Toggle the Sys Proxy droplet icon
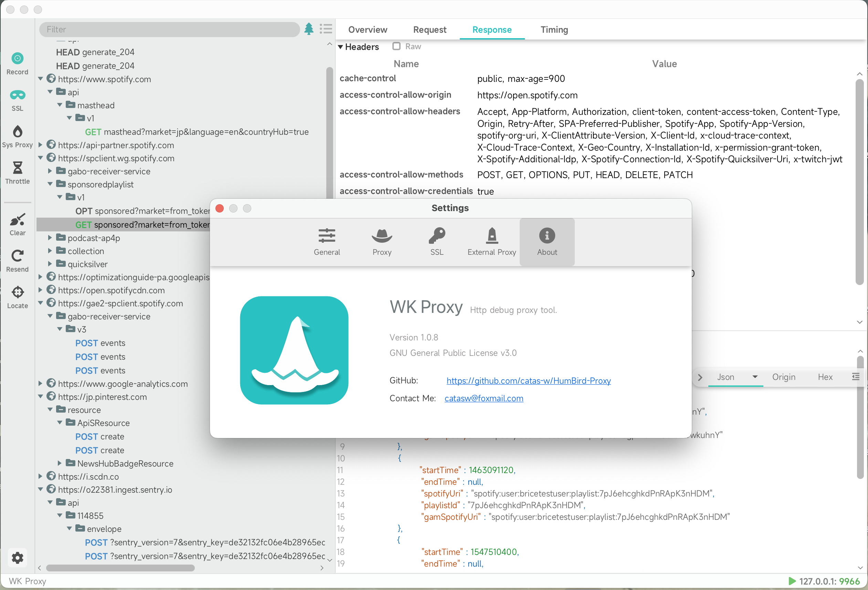The height and width of the screenshot is (590, 868). tap(17, 132)
